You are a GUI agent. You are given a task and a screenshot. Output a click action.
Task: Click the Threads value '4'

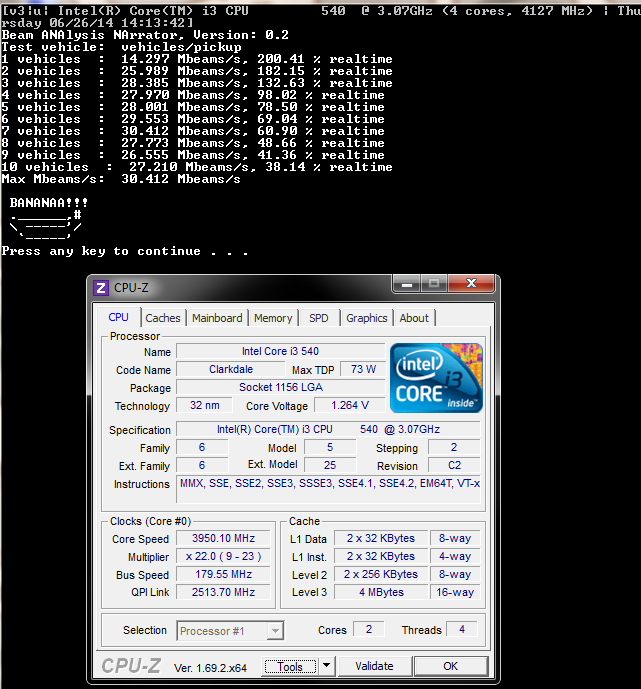(462, 629)
